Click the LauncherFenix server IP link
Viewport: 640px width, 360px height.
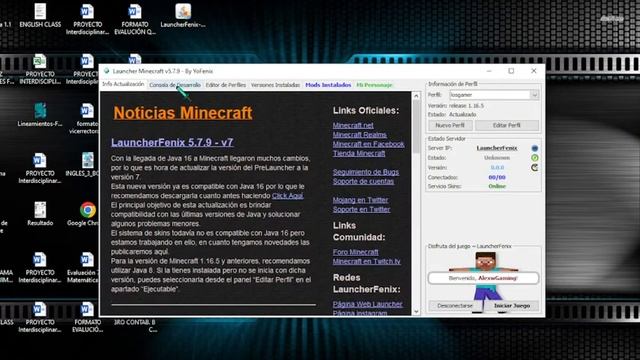[x=497, y=148]
